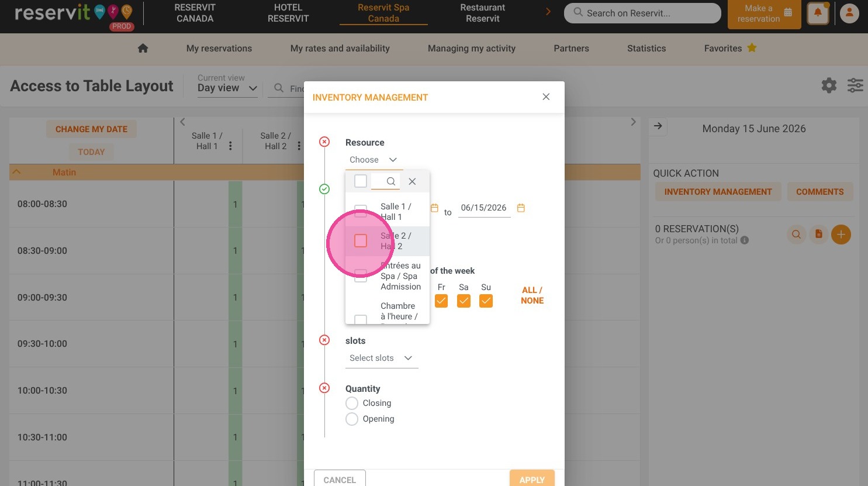Open settings gear on Table Layout
This screenshot has width=868, height=486.
tap(829, 85)
